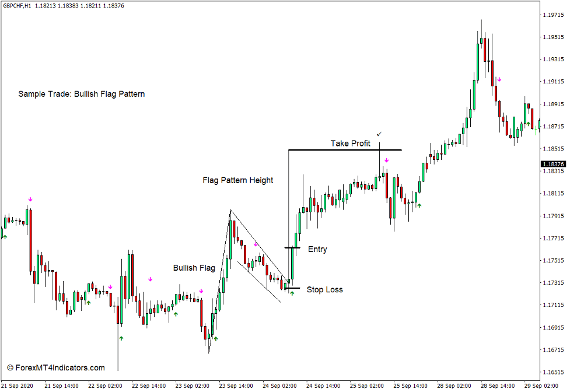Viewport: 570px width, 392px height.
Task: Click the Stop Loss text annotation
Action: tap(326, 289)
